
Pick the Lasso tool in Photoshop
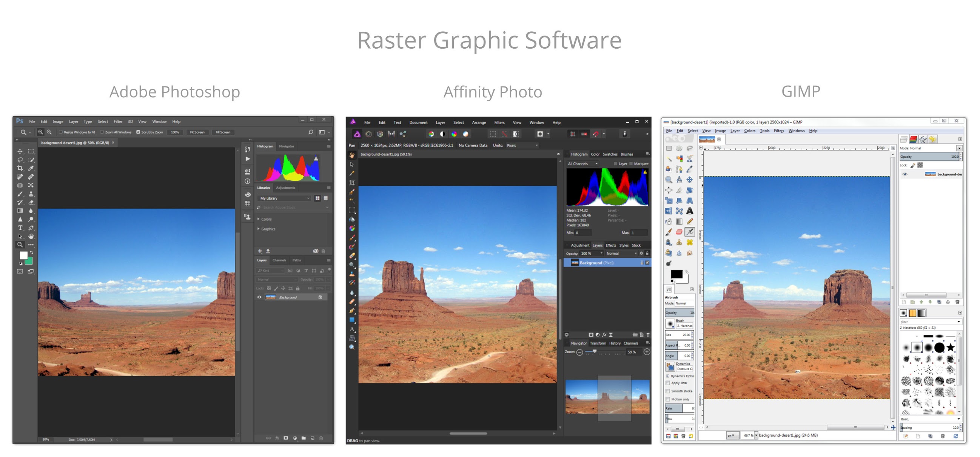click(20, 160)
